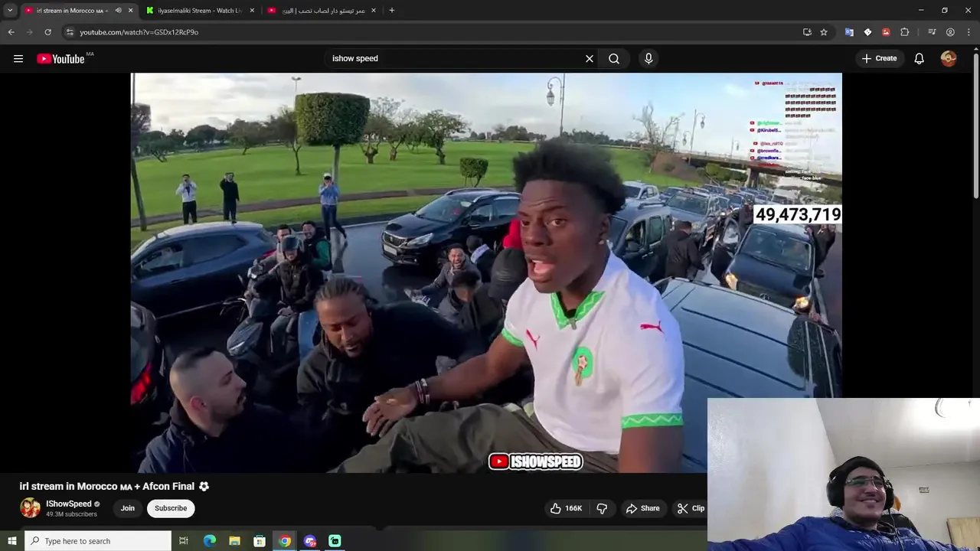The image size is (980, 551).
Task: Open the IShowSpeed channel name link
Action: 68,504
